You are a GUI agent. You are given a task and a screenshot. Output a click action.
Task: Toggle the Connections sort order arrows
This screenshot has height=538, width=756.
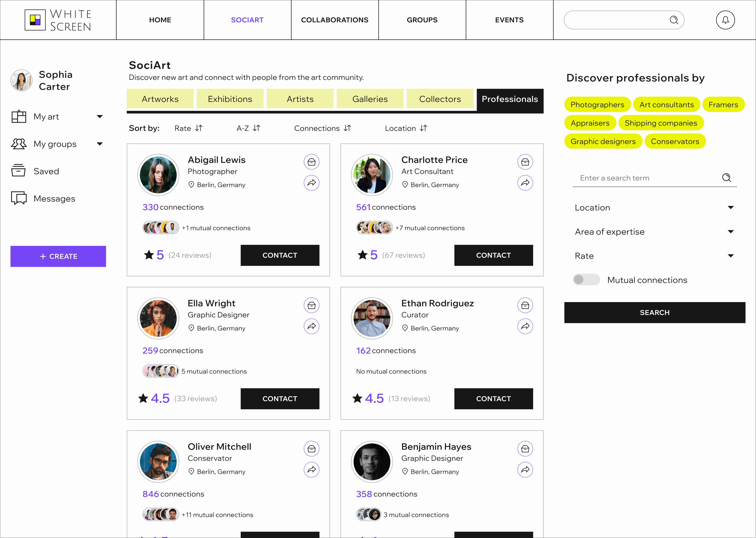[347, 128]
